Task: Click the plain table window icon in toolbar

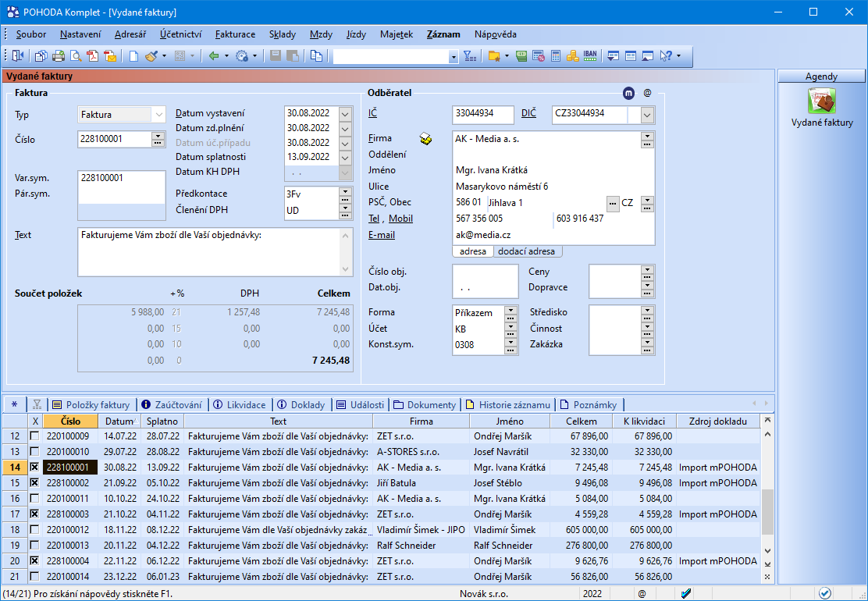Action: (631, 56)
